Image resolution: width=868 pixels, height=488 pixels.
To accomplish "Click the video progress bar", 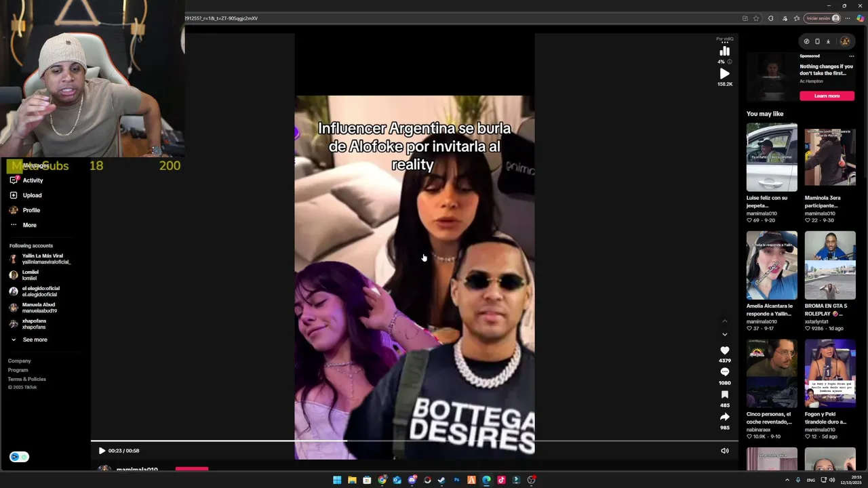I will click(x=414, y=441).
